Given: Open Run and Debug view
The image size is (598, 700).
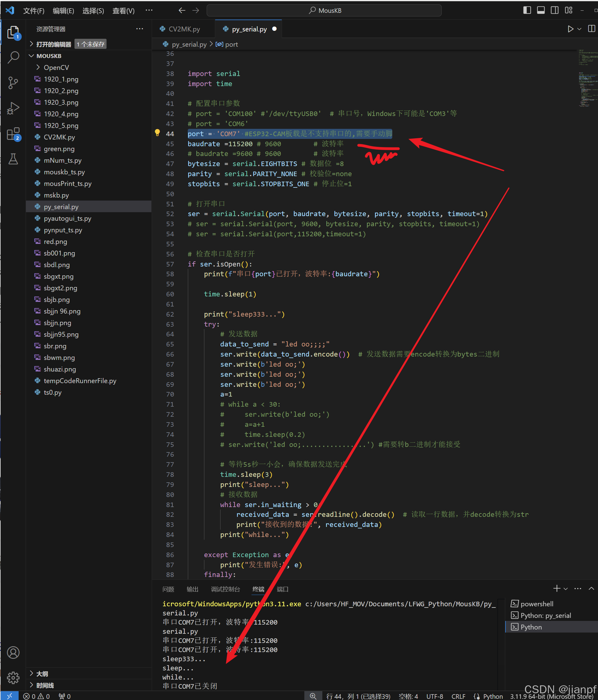Looking at the screenshot, I should [13, 108].
